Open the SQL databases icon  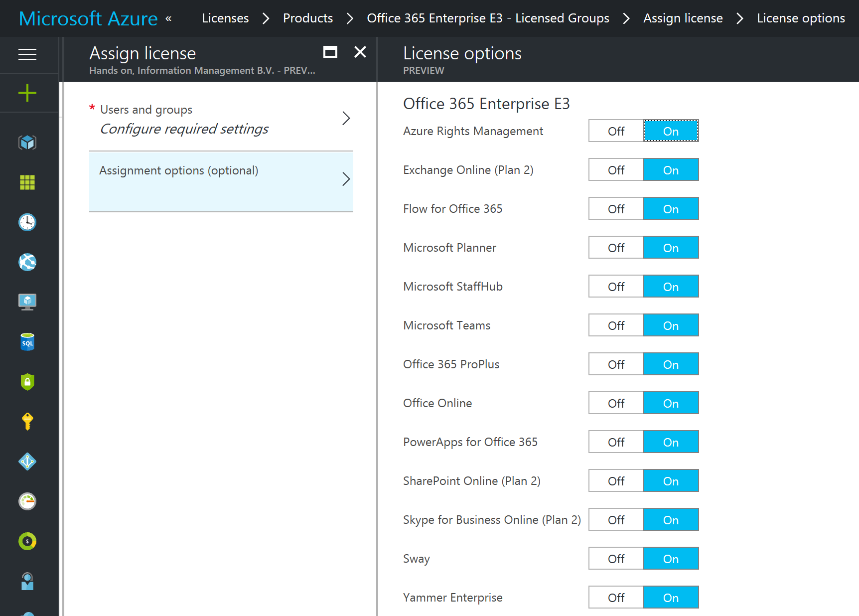pyautogui.click(x=27, y=342)
